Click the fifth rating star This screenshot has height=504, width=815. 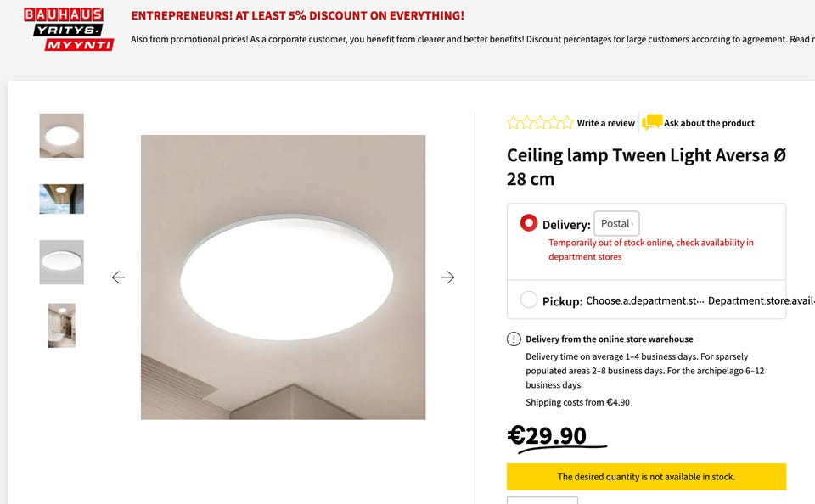566,123
